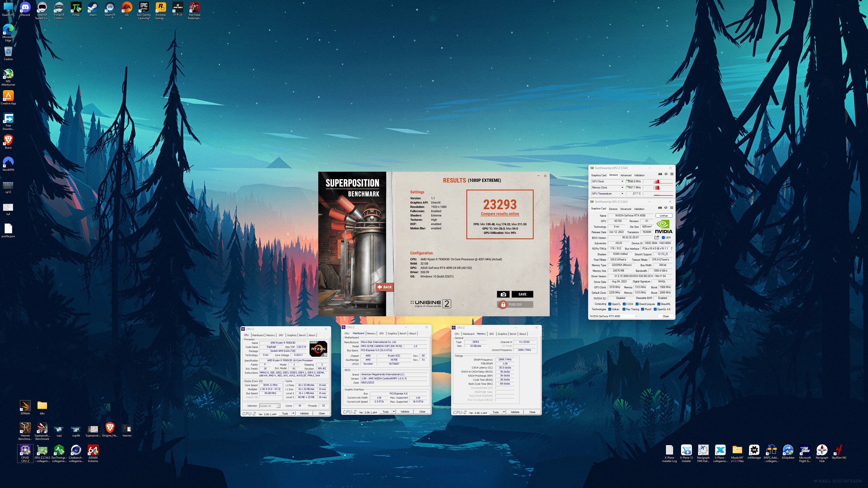Click the camera icon in the GPU-Z Graphics Card window

tap(660, 208)
